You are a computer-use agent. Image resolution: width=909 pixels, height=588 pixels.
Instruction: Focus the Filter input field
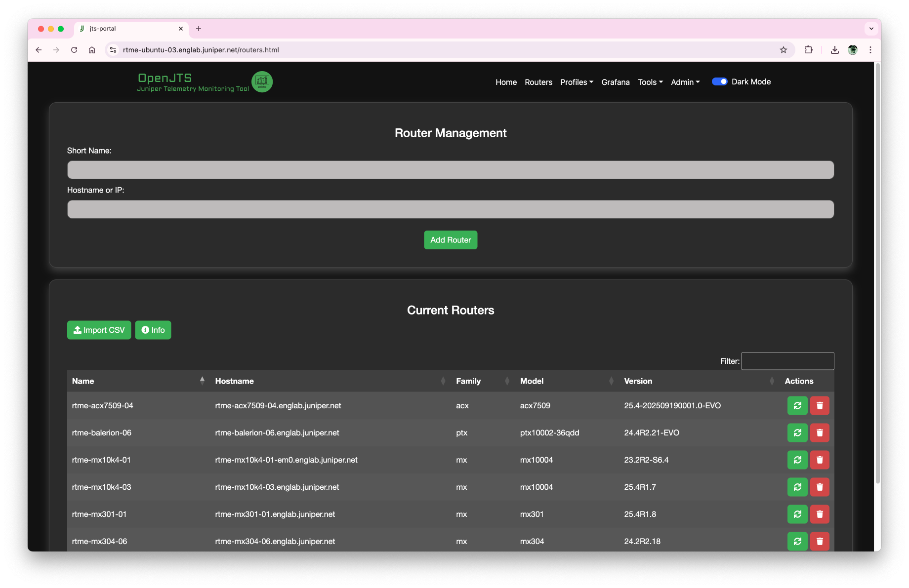point(787,361)
